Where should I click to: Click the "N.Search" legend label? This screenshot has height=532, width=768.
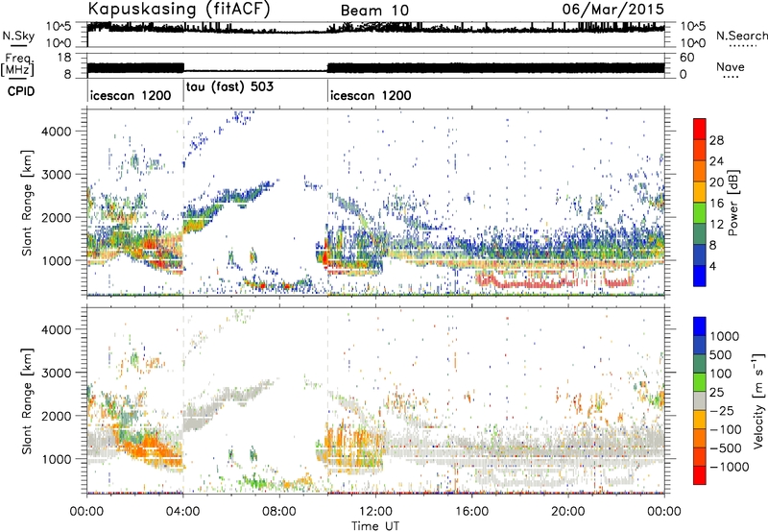(741, 36)
